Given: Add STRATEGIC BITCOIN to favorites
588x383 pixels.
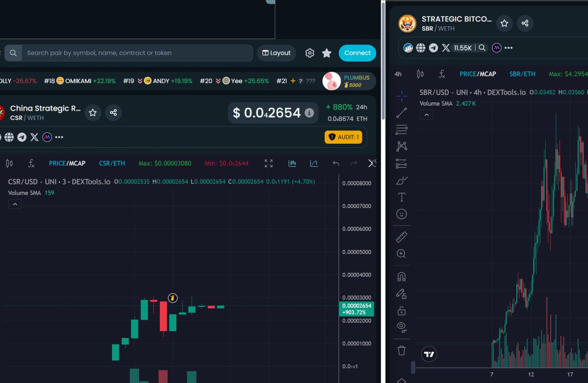Looking at the screenshot, I should [x=504, y=23].
